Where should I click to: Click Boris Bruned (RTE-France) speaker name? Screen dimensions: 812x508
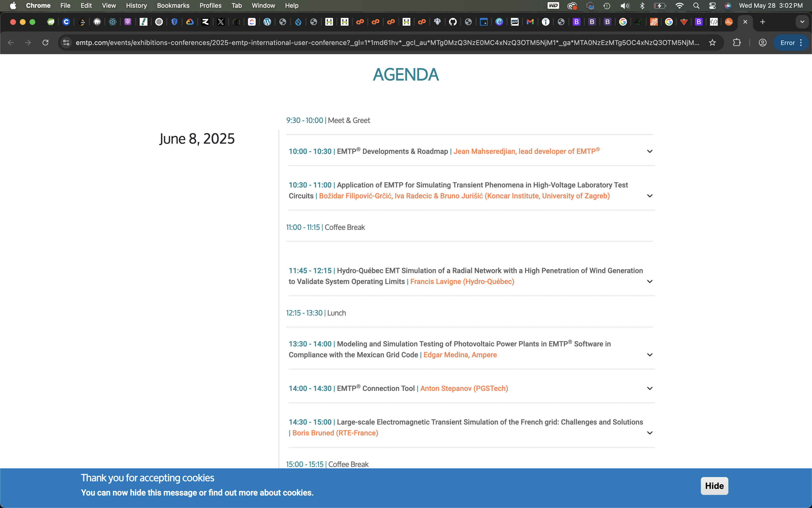pyautogui.click(x=335, y=433)
